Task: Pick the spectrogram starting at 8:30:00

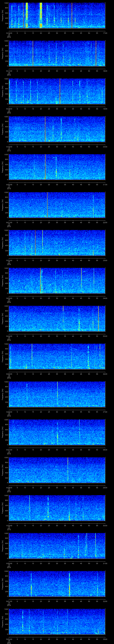Action: 57,546
